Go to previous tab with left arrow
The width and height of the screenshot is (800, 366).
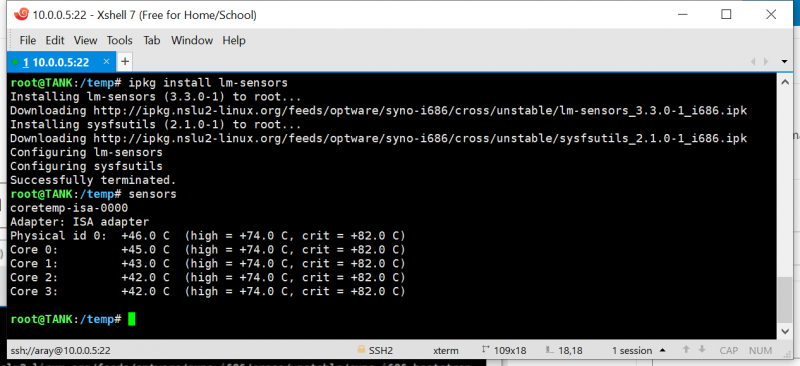(x=753, y=62)
